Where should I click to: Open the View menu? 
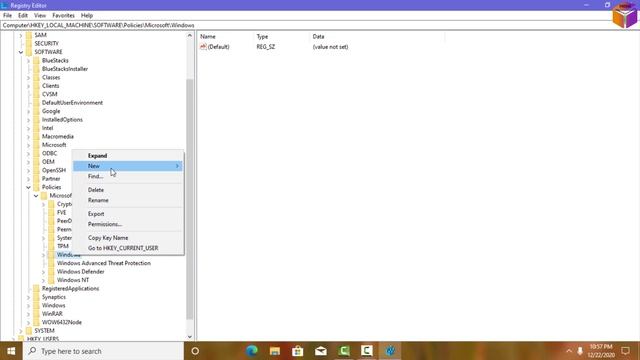click(x=40, y=16)
